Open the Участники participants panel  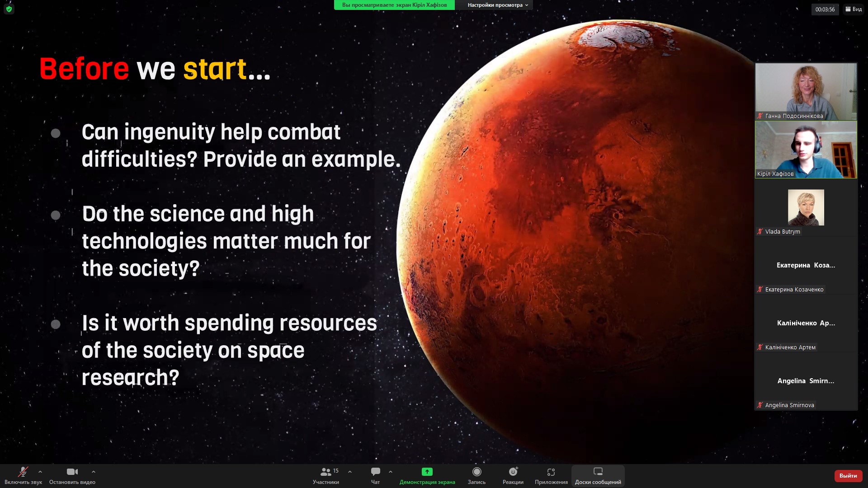326,475
